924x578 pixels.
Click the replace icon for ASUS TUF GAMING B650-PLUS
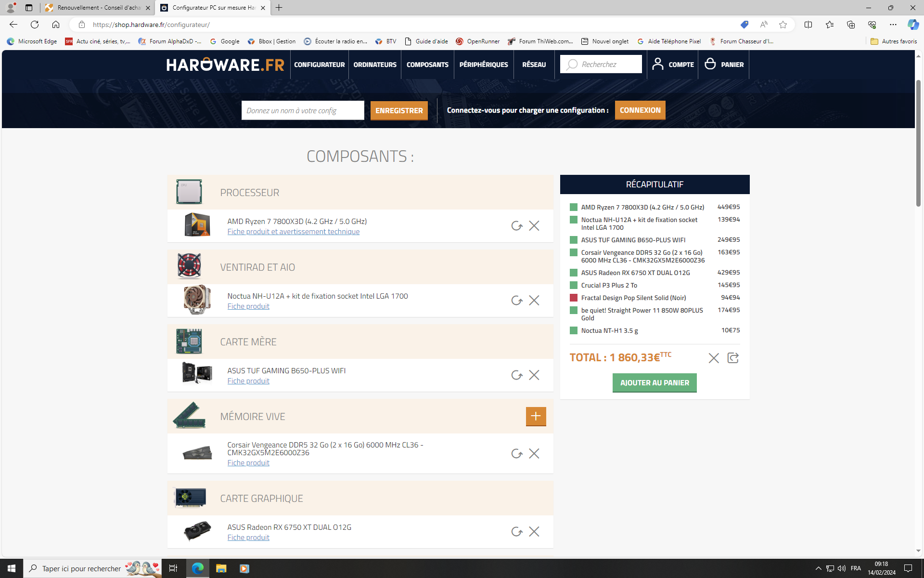click(x=516, y=375)
